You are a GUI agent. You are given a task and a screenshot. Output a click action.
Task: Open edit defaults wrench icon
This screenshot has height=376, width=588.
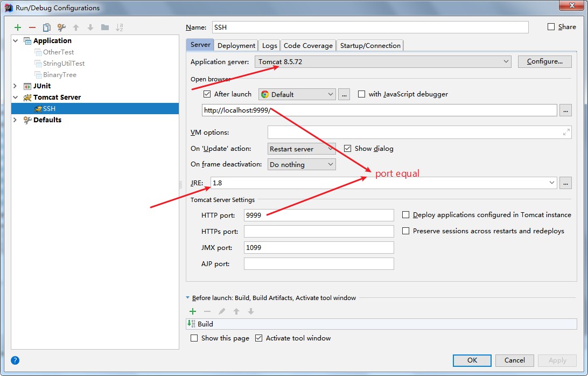pos(61,27)
